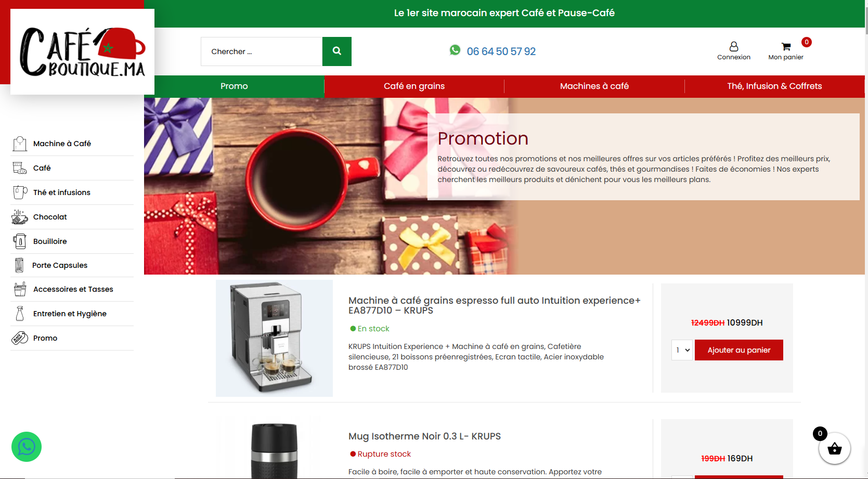Open Thé, Infusion & Coffrets menu
Viewport: 868px width, 479px height.
pos(774,86)
